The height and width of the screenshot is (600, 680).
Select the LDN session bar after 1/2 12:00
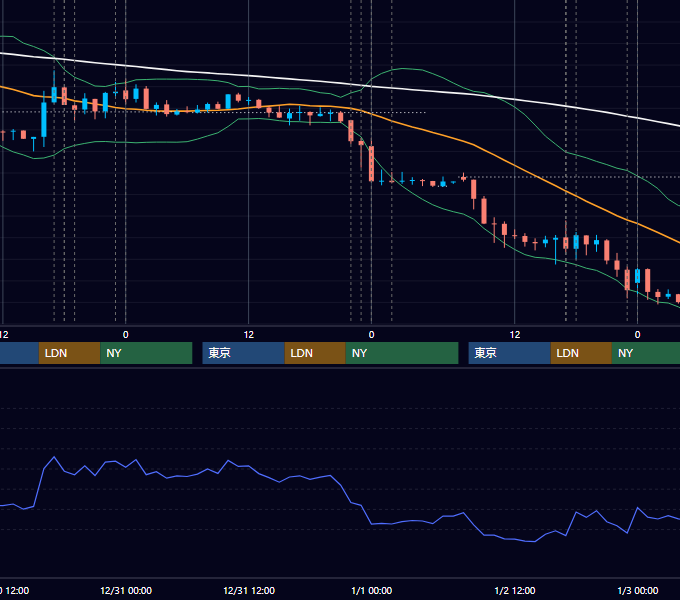coord(581,353)
